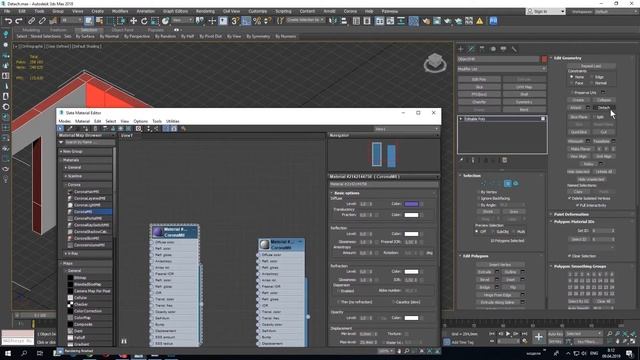The height and width of the screenshot is (360, 640).
Task: Open the Hierarchy command panel tab
Action: (482, 49)
